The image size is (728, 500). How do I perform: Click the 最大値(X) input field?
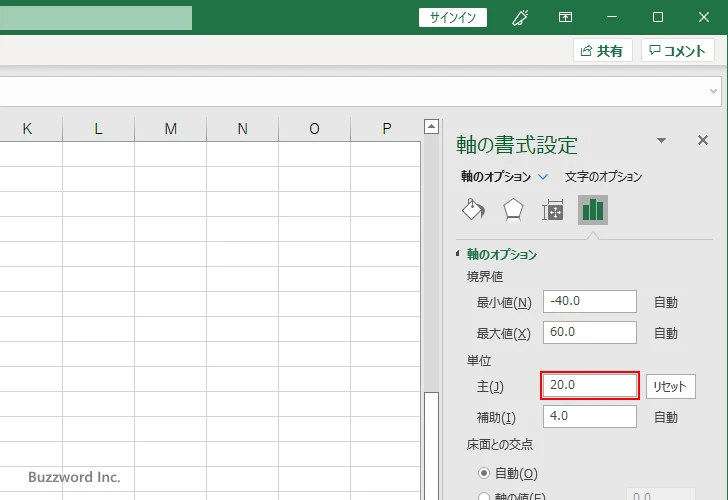tap(590, 332)
